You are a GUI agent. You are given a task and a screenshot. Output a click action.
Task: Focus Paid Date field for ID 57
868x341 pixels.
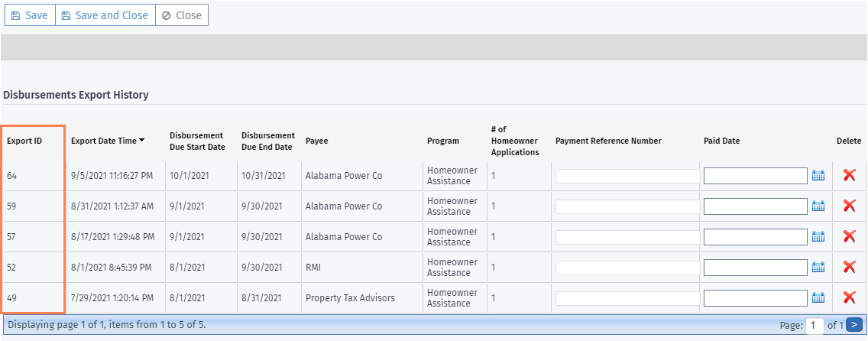click(x=756, y=237)
